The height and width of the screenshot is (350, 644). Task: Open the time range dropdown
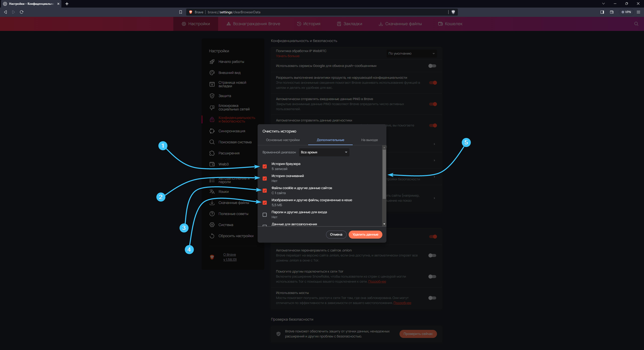pyautogui.click(x=324, y=152)
